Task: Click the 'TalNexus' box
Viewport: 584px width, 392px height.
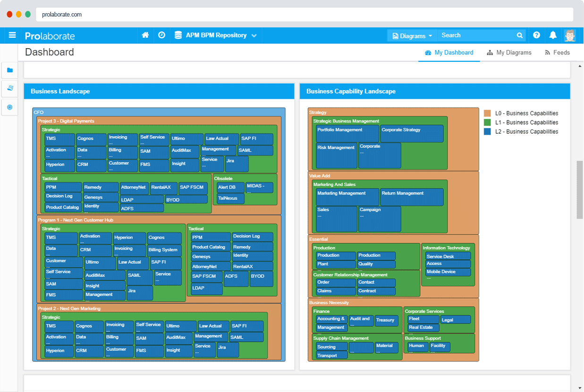Action: (229, 199)
